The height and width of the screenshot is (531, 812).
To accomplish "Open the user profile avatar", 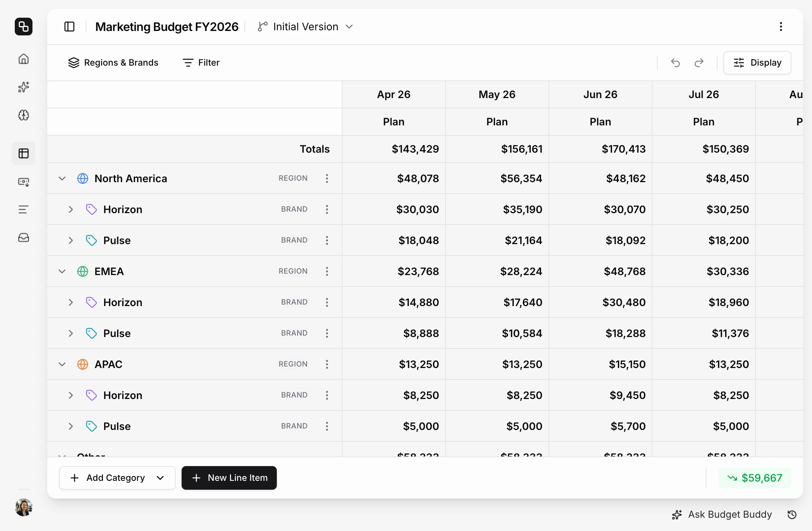I will click(x=24, y=507).
